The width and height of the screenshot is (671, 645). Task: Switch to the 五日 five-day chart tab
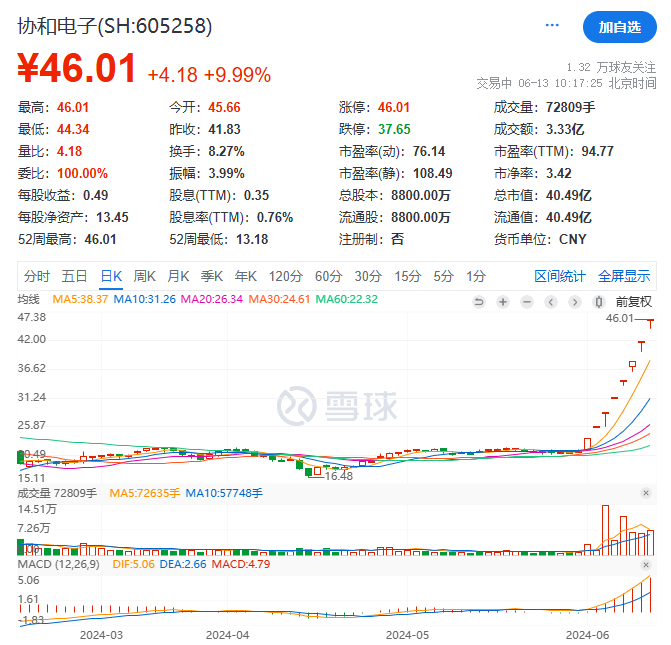pos(74,276)
